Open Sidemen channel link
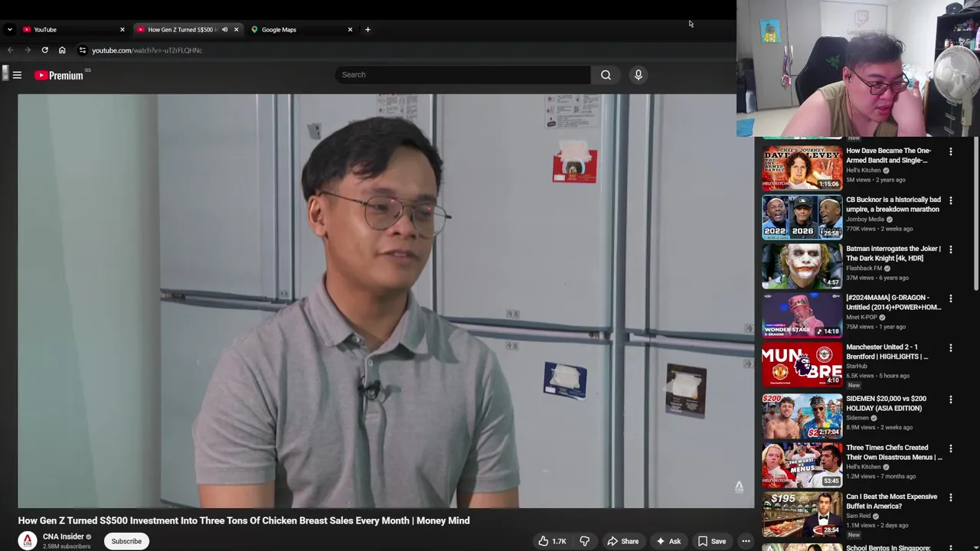The height and width of the screenshot is (551, 980). click(857, 418)
